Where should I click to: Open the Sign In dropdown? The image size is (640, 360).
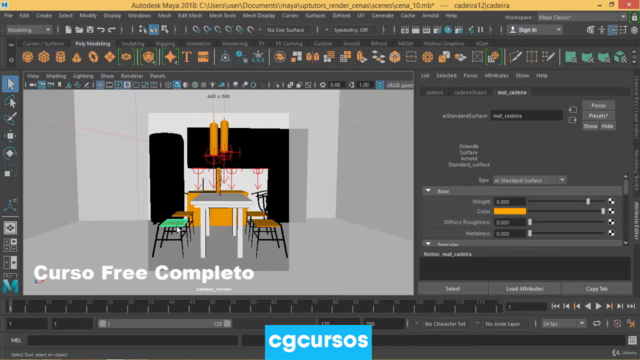click(x=535, y=30)
